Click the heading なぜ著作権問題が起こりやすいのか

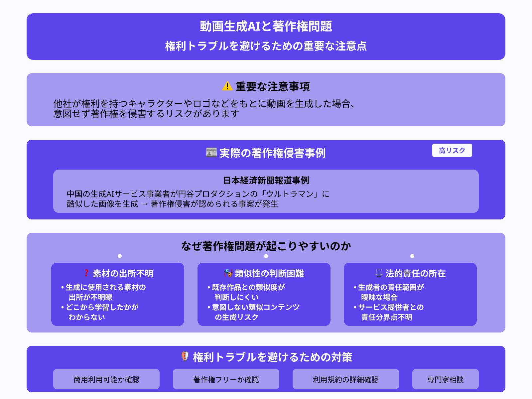[x=266, y=246]
